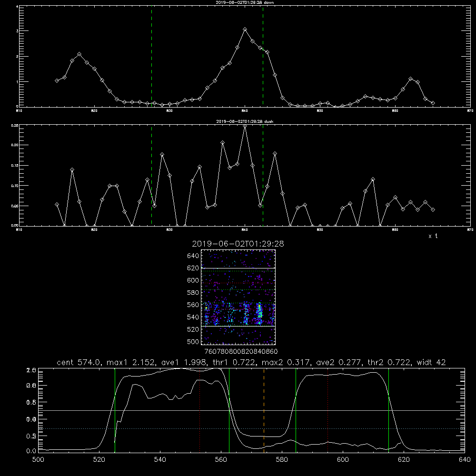Viewport: 476px width, 476px height.
Task: Click the 'thr1 0.722' statistic
Action: (x=233, y=362)
